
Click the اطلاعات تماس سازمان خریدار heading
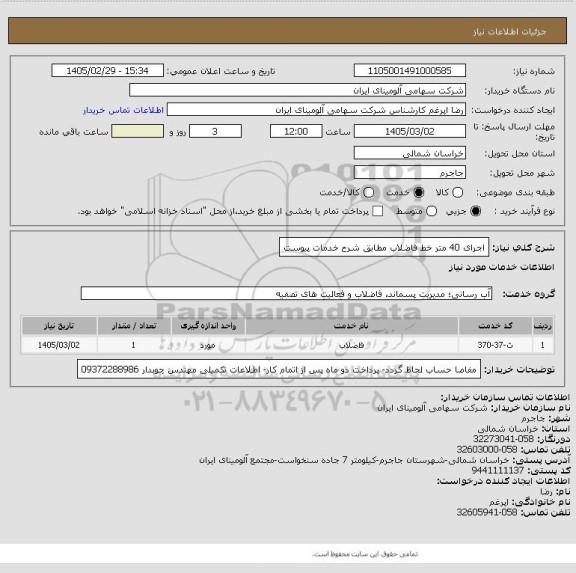click(x=505, y=397)
